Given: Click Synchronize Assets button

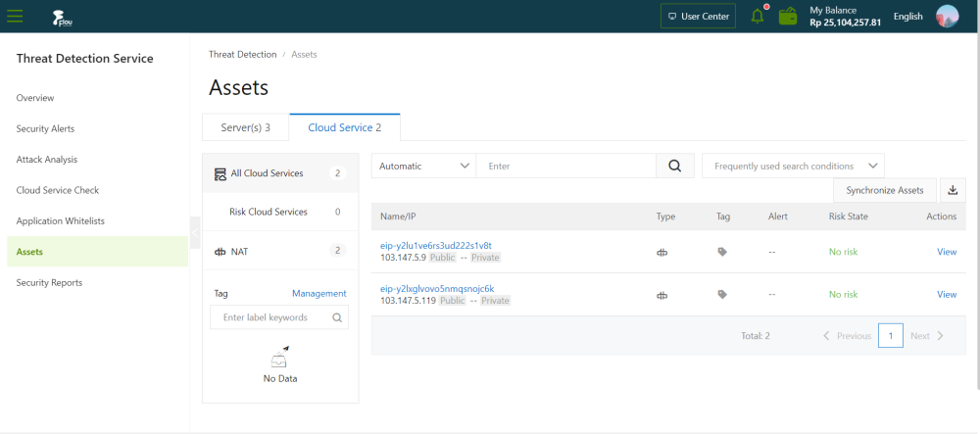Looking at the screenshot, I should pos(884,190).
